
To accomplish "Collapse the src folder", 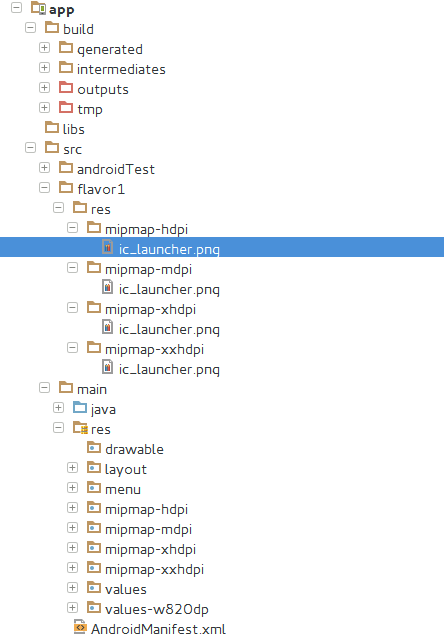I will (x=31, y=147).
